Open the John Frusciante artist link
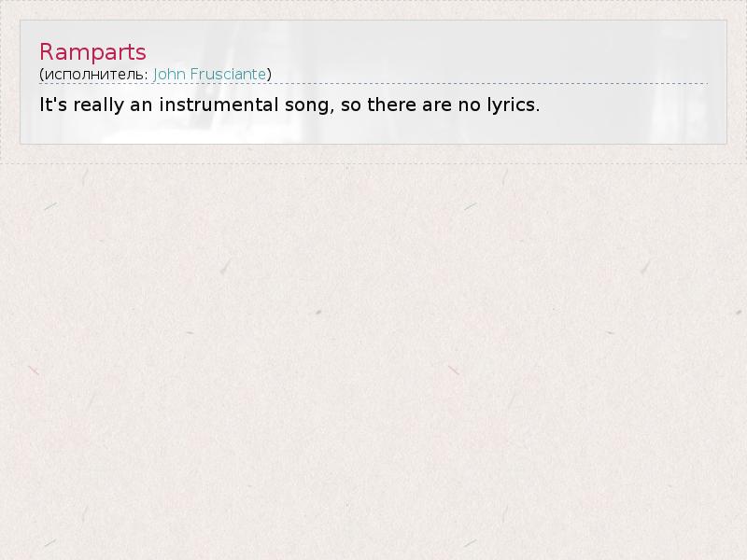Viewport: 747px width, 560px height. (209, 74)
